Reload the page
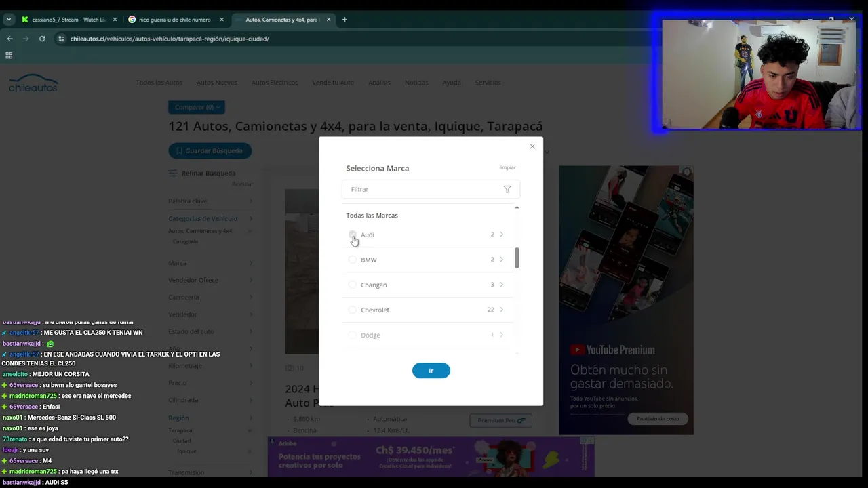 point(42,39)
